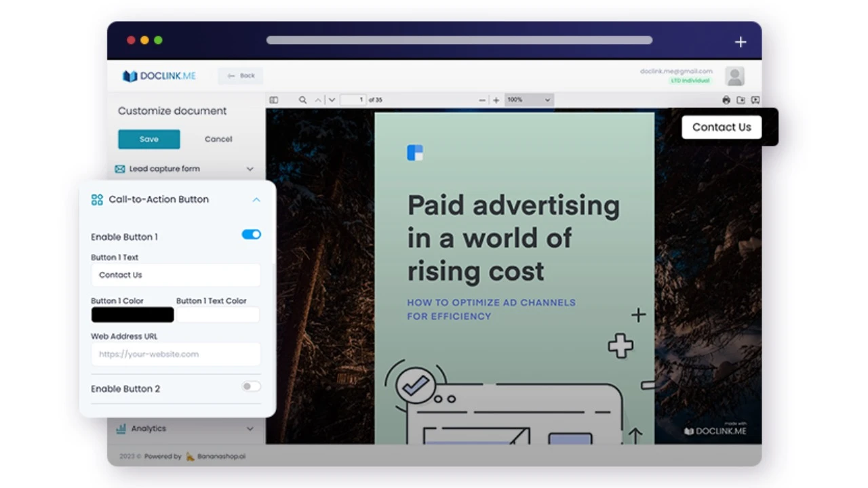Image resolution: width=868 pixels, height=488 pixels.
Task: Open the search magnifier in the viewer toolbar
Action: pyautogui.click(x=302, y=100)
